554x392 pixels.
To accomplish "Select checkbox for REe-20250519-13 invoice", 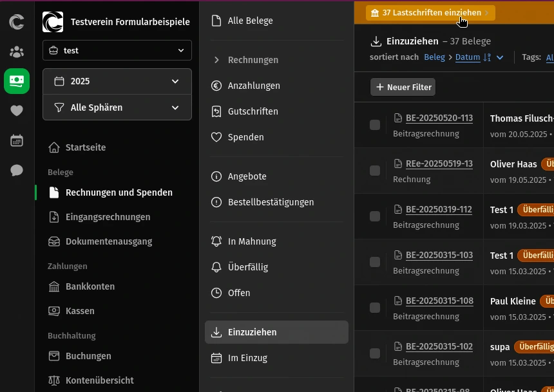I will pyautogui.click(x=375, y=171).
